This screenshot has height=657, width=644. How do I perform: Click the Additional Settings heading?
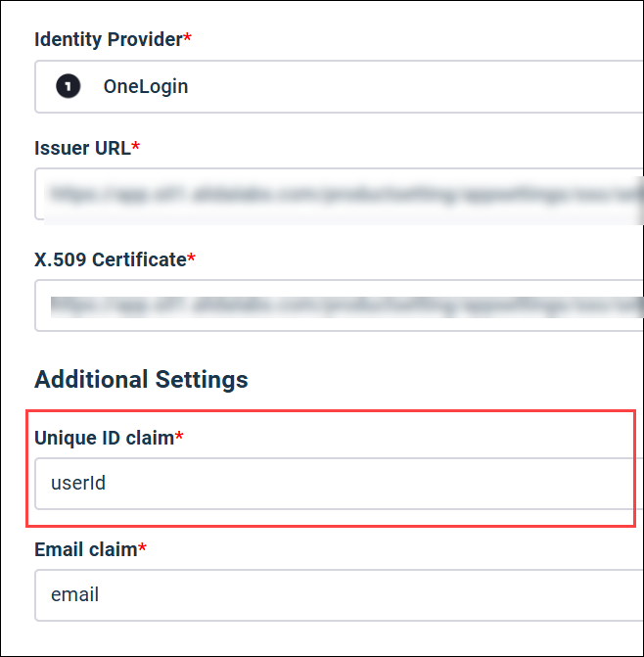(x=141, y=379)
